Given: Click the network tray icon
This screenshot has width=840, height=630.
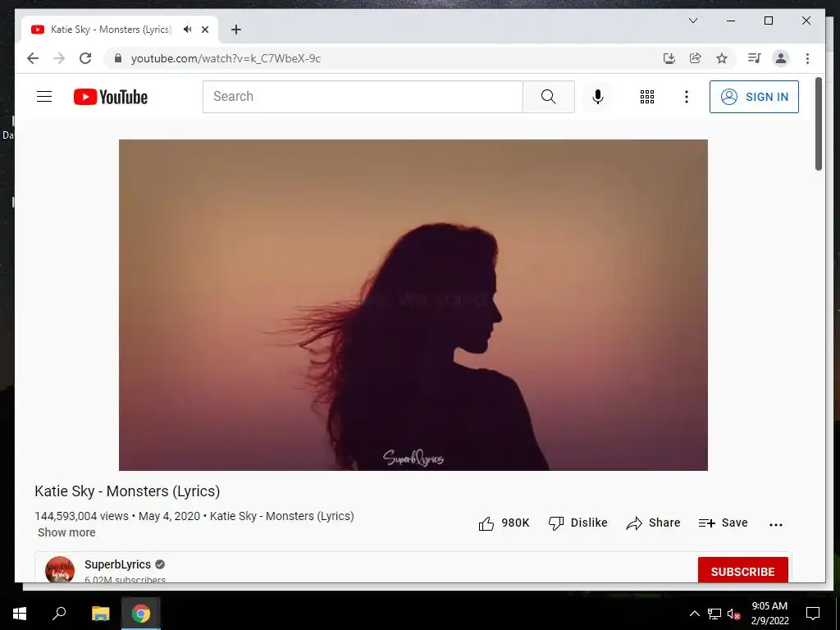Looking at the screenshot, I should pyautogui.click(x=714, y=614).
